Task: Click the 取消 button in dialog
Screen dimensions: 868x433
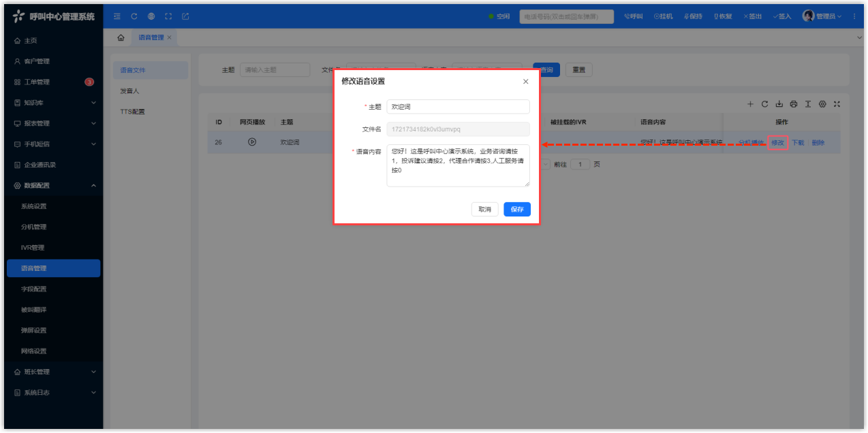Action: 484,210
